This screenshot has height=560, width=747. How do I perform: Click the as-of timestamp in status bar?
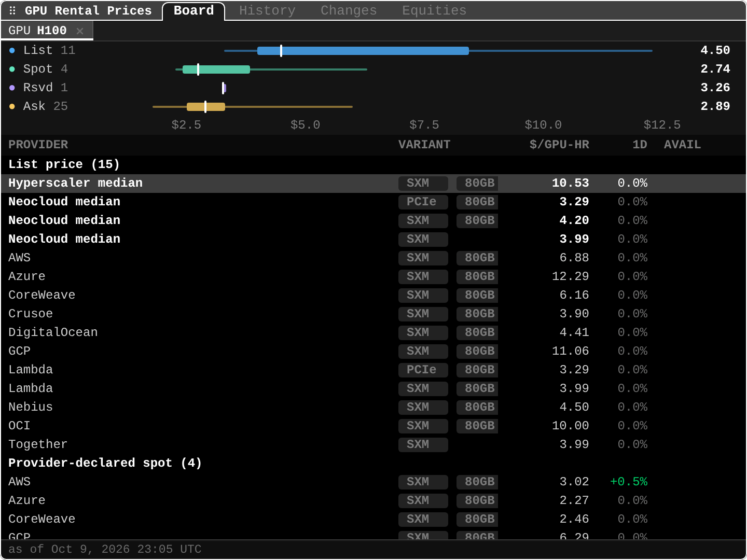(105, 549)
